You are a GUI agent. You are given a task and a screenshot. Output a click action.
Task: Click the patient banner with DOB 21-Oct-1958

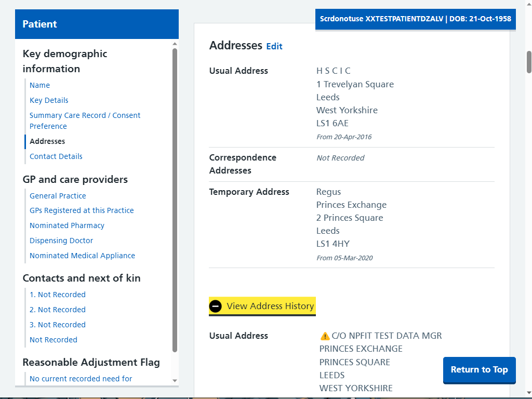[x=415, y=19]
